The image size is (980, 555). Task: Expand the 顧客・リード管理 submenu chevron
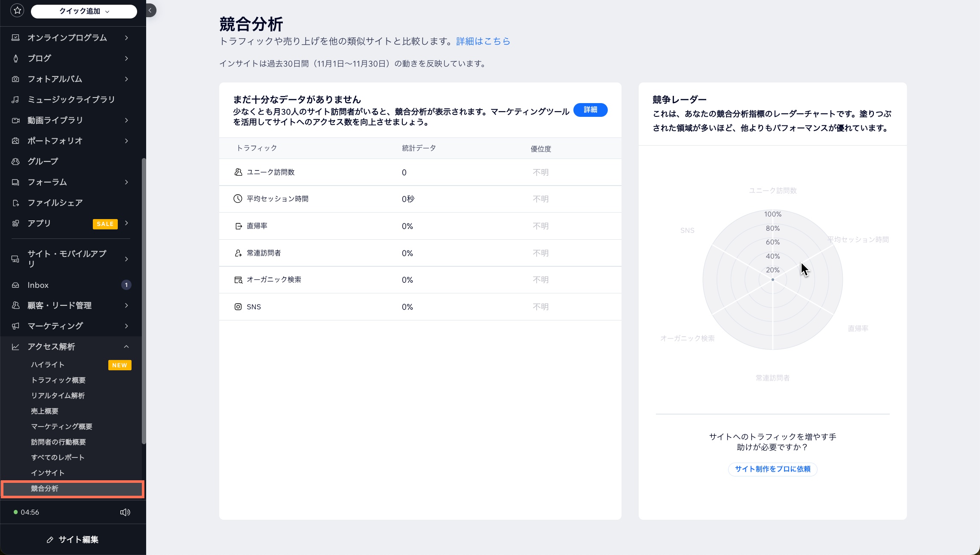tap(126, 305)
